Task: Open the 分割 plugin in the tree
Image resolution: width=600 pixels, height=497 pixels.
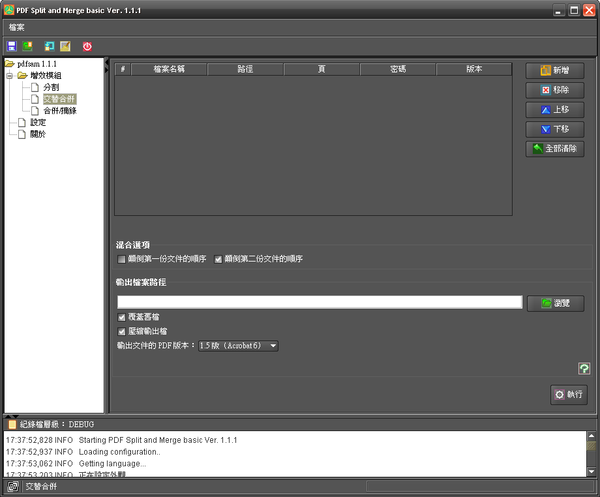Action: point(51,87)
